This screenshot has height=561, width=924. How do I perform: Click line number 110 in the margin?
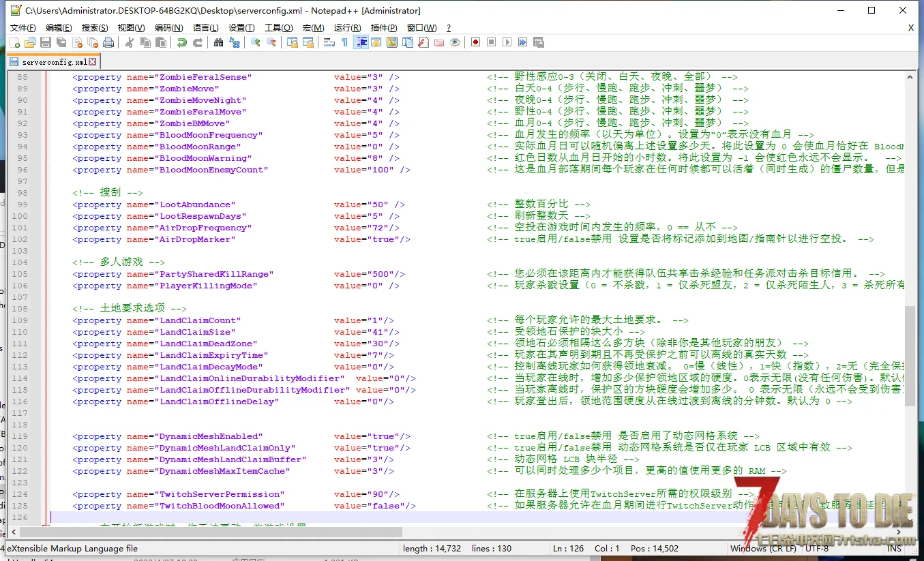(20, 332)
